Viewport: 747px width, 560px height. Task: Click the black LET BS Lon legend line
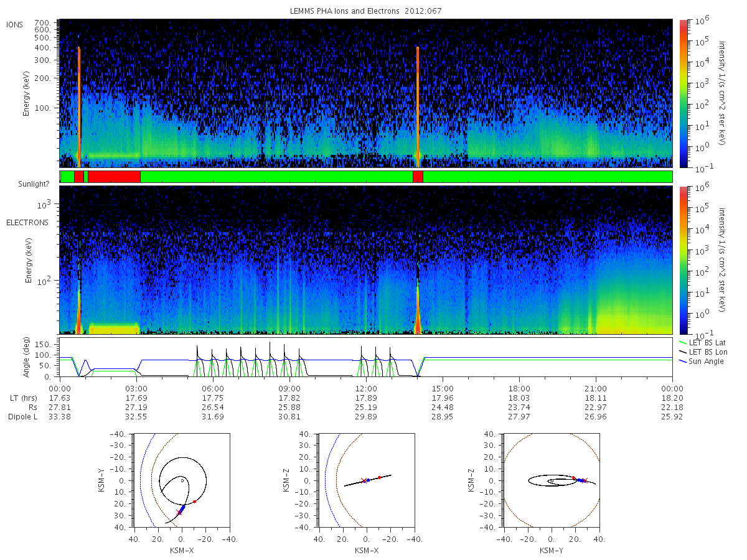[x=683, y=352]
